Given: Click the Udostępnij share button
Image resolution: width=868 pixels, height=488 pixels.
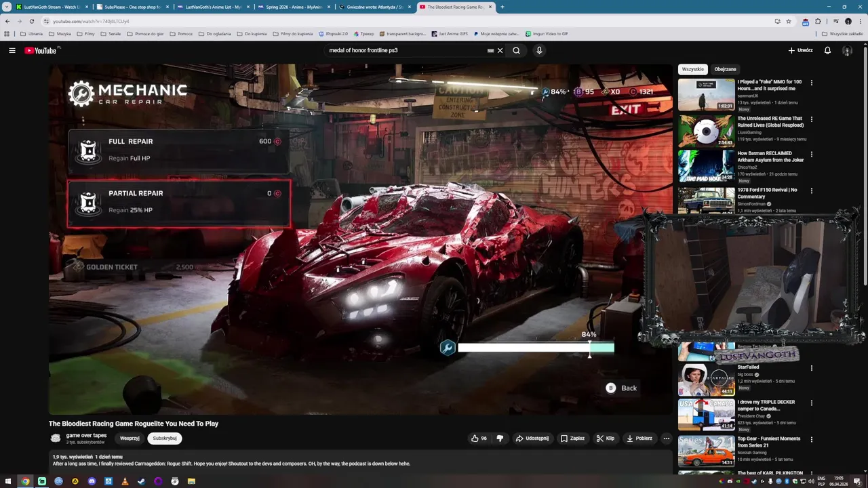Looking at the screenshot, I should [532, 439].
